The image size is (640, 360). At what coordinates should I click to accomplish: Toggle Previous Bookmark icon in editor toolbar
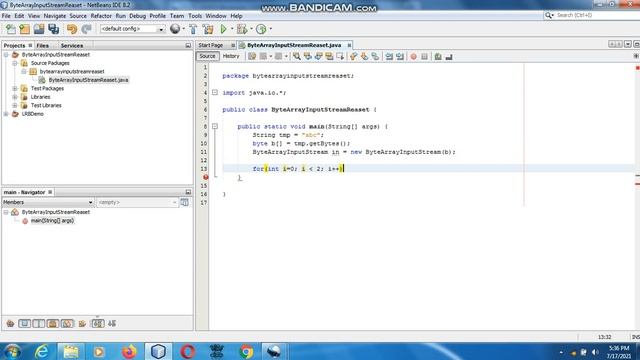tap(353, 56)
